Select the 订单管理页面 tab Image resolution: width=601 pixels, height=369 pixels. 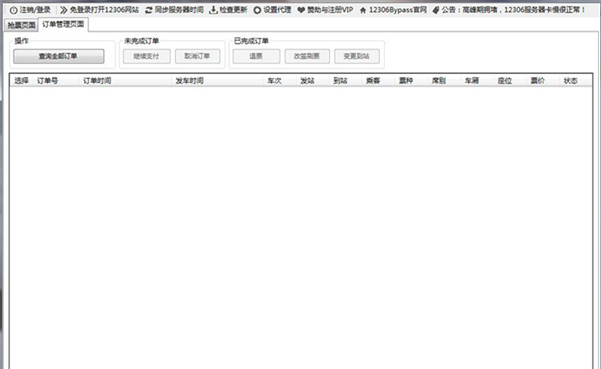63,24
